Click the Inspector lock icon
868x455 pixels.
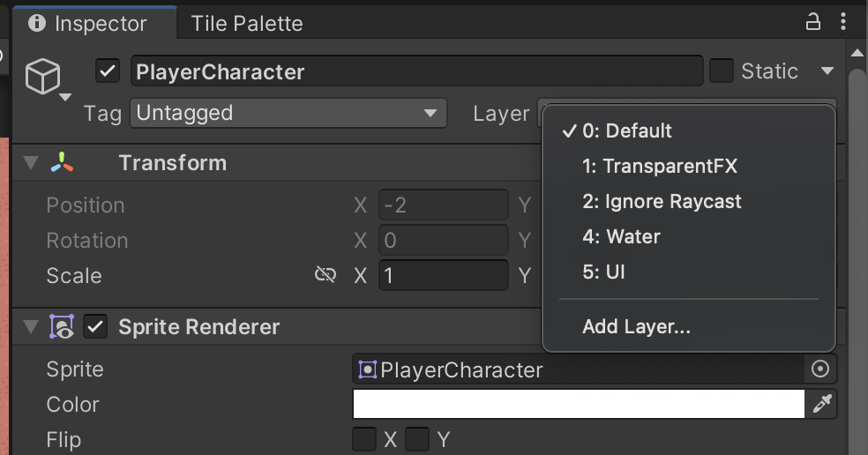(813, 23)
